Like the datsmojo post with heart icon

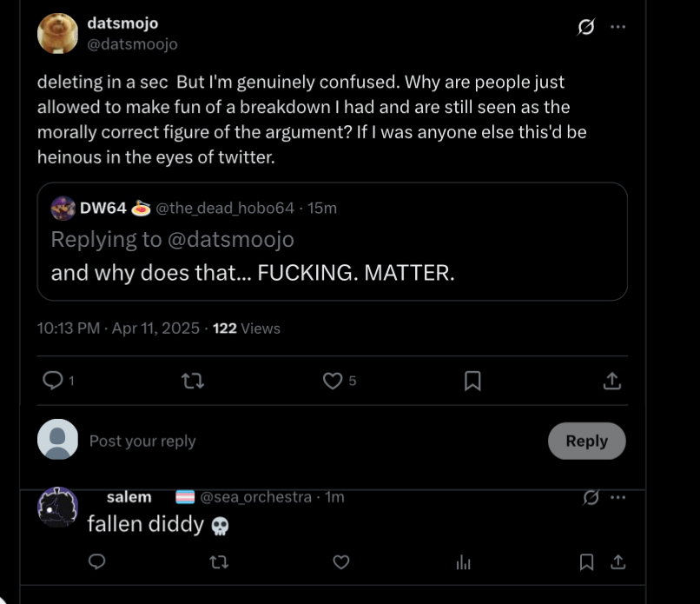[333, 380]
